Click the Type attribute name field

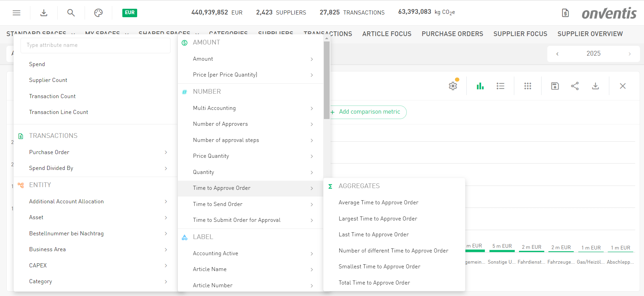tap(95, 45)
